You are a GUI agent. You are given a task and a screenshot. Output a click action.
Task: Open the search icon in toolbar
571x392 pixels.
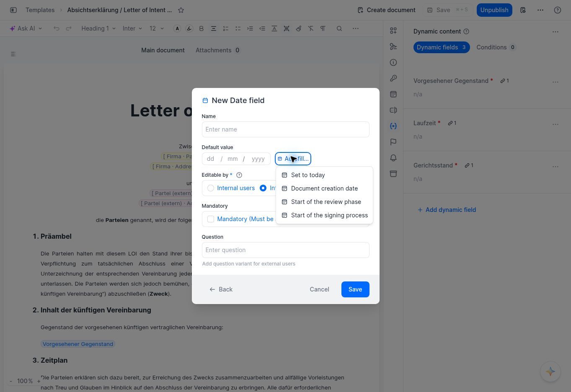pyautogui.click(x=339, y=28)
